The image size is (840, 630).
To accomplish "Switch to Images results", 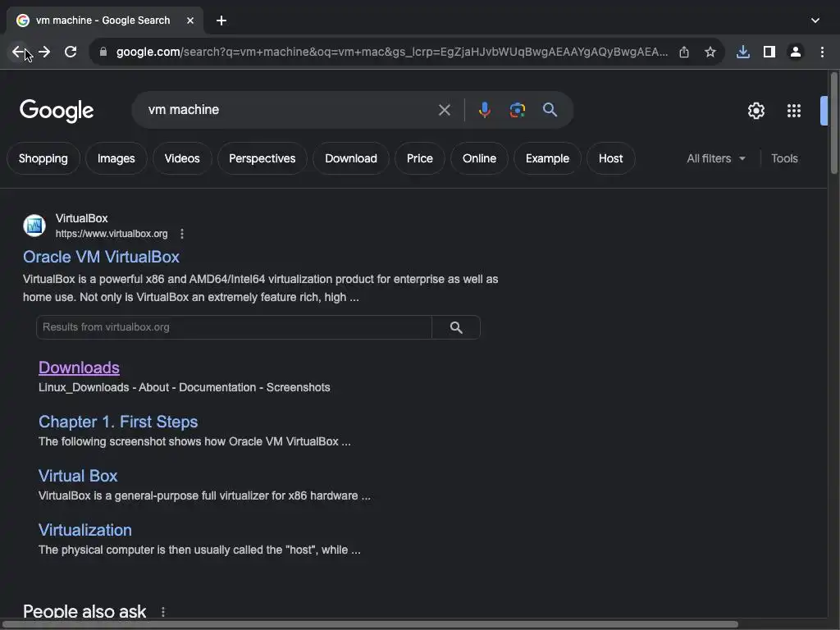I will (116, 158).
